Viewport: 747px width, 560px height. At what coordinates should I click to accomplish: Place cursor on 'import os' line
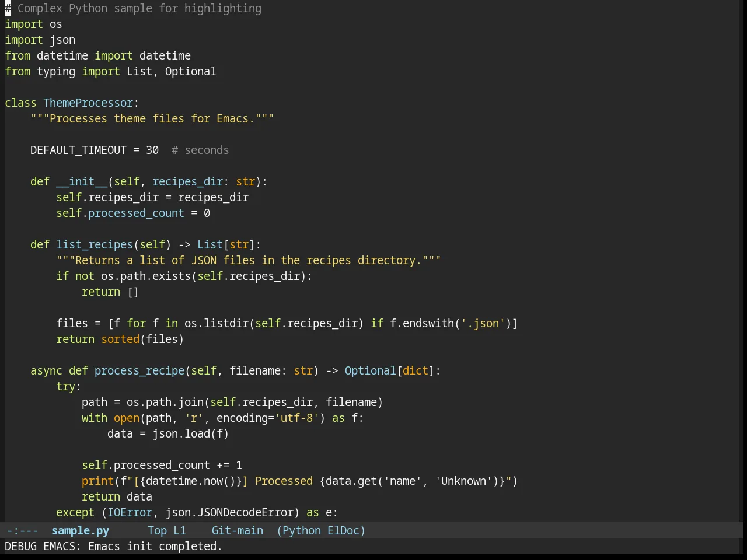[33, 24]
